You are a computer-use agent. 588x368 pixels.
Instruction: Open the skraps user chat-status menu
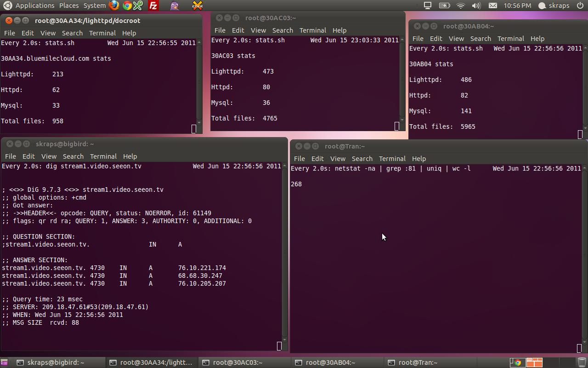click(x=554, y=6)
